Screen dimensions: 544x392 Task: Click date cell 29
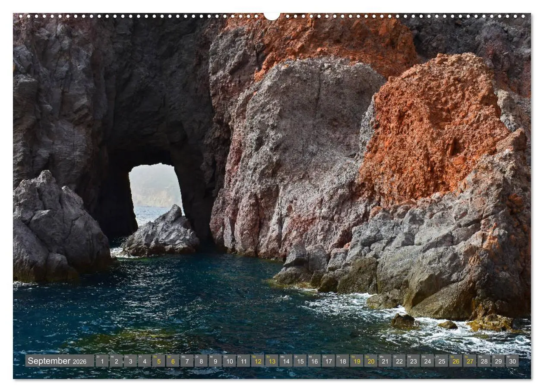(x=498, y=361)
